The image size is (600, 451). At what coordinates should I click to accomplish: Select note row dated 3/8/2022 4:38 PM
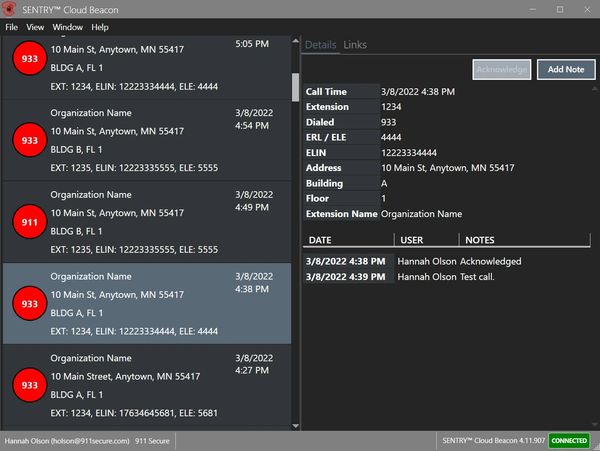(447, 261)
